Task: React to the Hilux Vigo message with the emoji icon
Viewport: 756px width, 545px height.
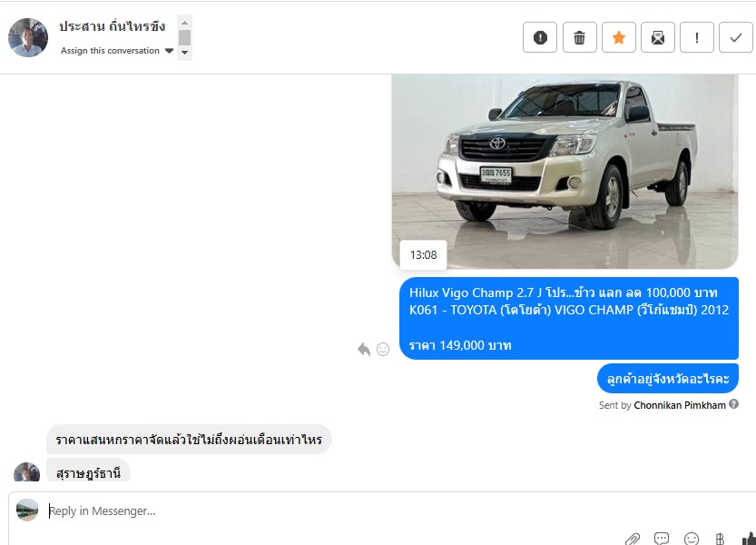Action: pos(383,349)
